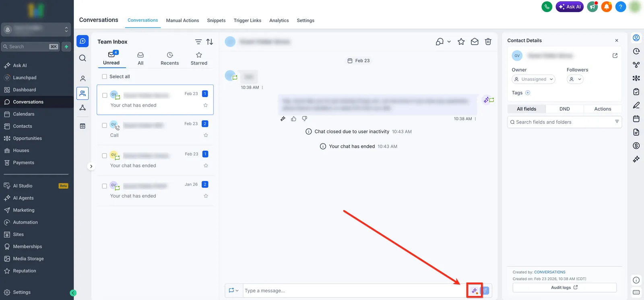
Task: Select the single person inbox icon
Action: pos(83,79)
